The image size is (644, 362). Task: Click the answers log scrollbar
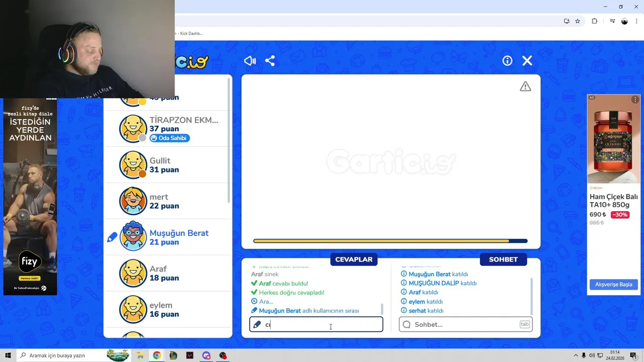click(x=381, y=309)
